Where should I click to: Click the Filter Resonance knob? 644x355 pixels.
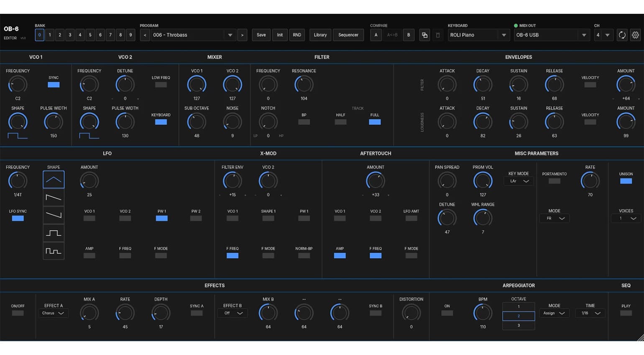[x=304, y=84]
